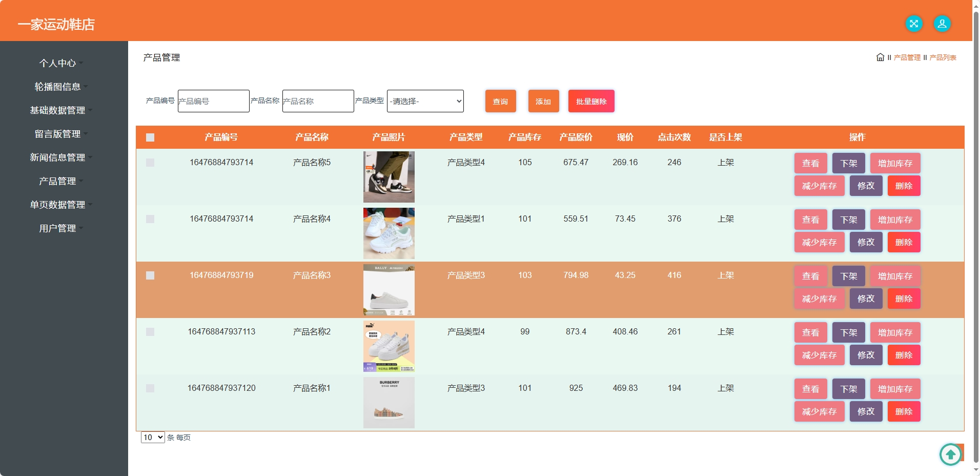The height and width of the screenshot is (476, 980).
Task: Open the 产品类型 dropdown filter
Action: 425,101
